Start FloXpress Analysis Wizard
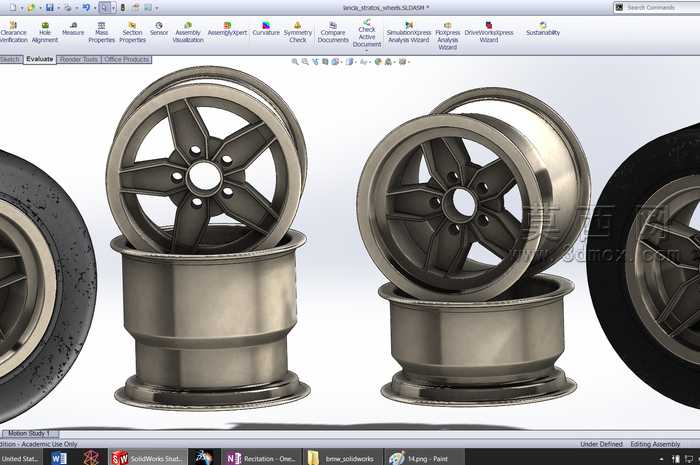700x465 pixels. point(448,36)
